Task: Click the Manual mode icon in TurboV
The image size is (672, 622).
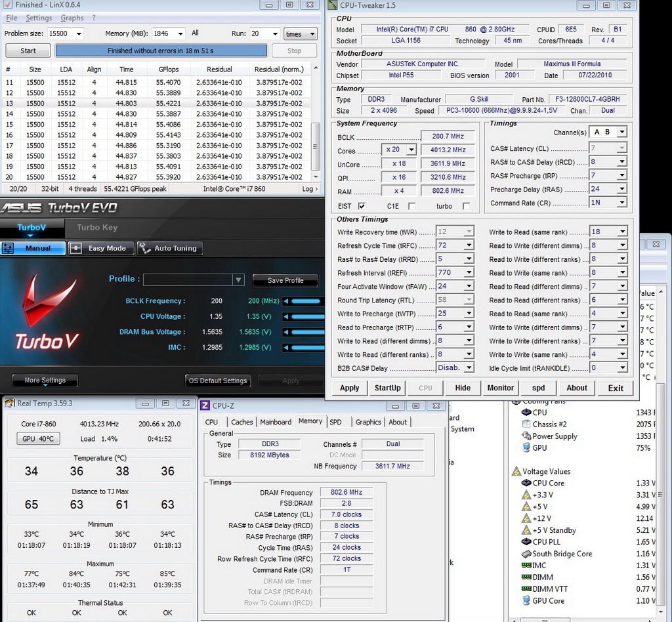Action: [x=8, y=248]
